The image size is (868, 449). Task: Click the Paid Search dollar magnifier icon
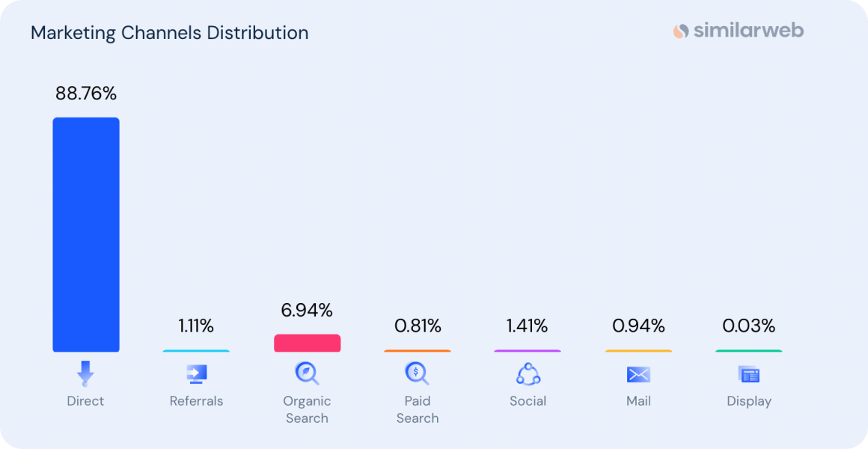point(417,373)
